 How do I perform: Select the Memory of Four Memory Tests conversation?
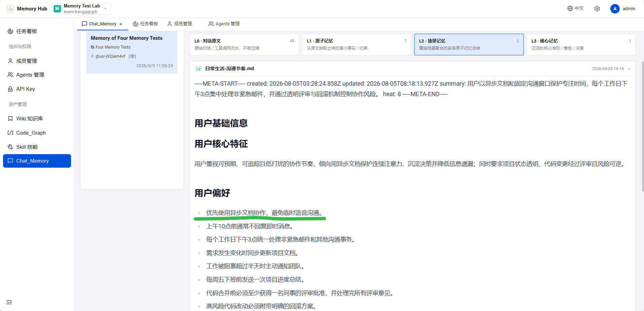(x=132, y=52)
